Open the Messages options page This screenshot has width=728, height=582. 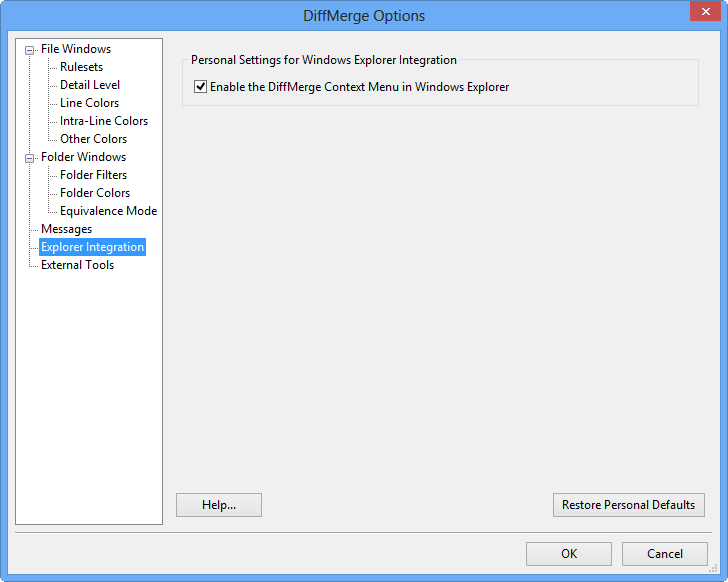tap(66, 229)
